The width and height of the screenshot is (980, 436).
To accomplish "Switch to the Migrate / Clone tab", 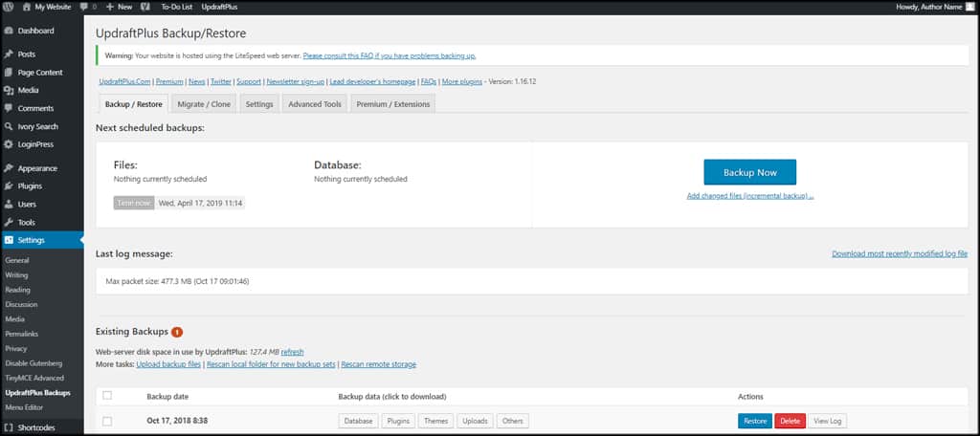I will [x=204, y=104].
